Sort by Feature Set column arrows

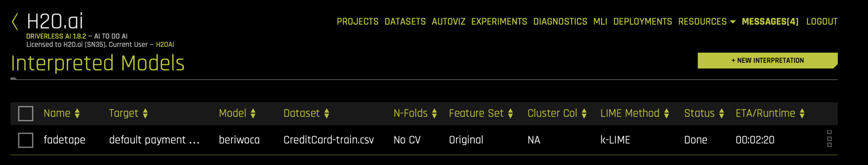[510, 113]
